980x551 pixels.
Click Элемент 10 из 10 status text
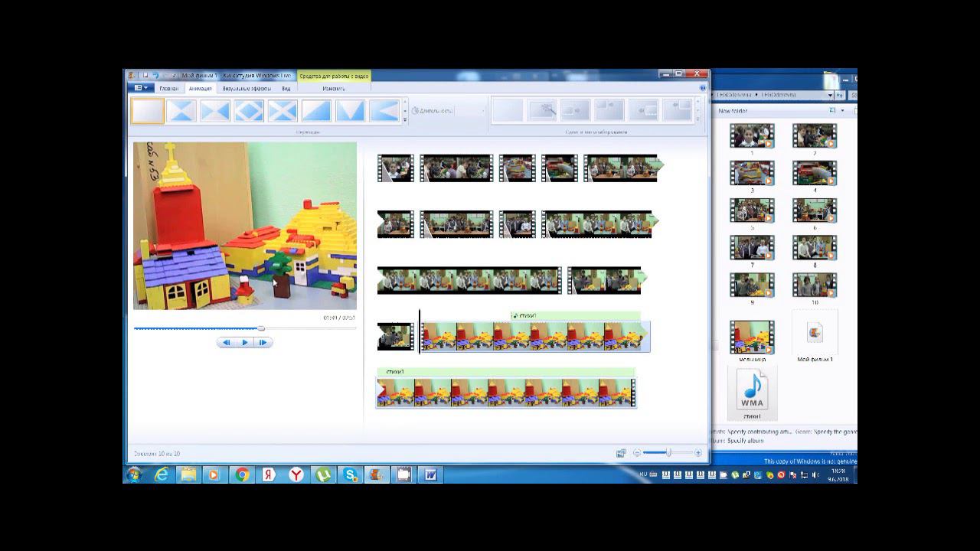click(x=157, y=454)
